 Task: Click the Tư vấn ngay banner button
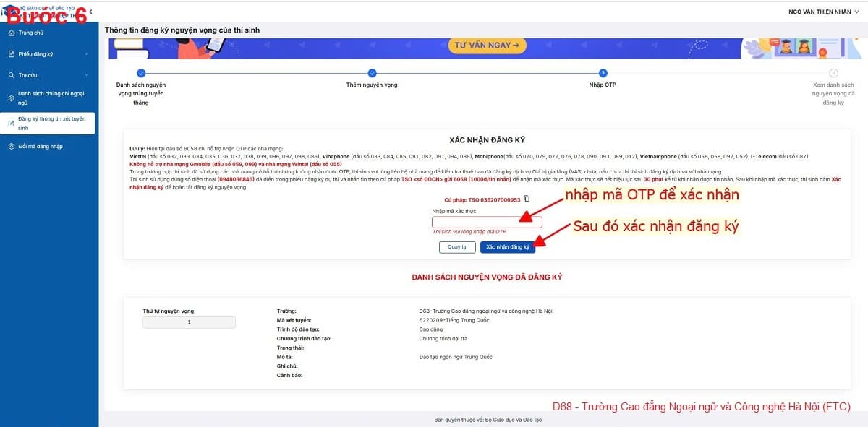[487, 46]
